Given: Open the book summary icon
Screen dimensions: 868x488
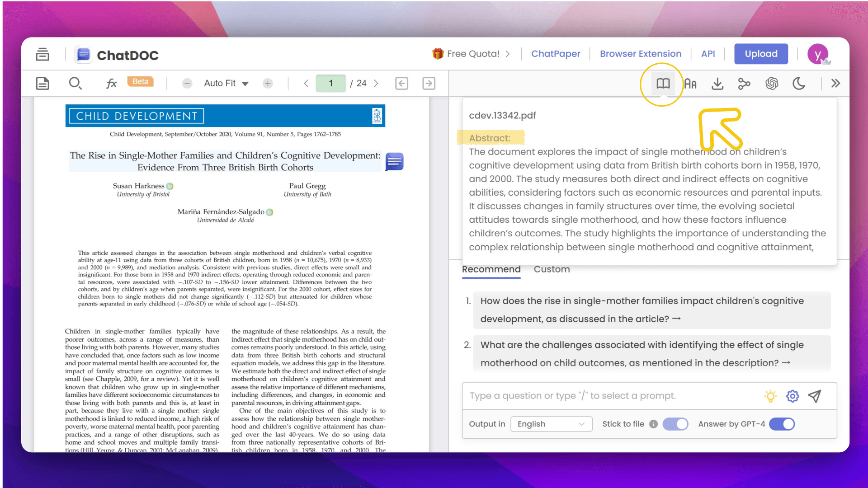Looking at the screenshot, I should pos(663,84).
